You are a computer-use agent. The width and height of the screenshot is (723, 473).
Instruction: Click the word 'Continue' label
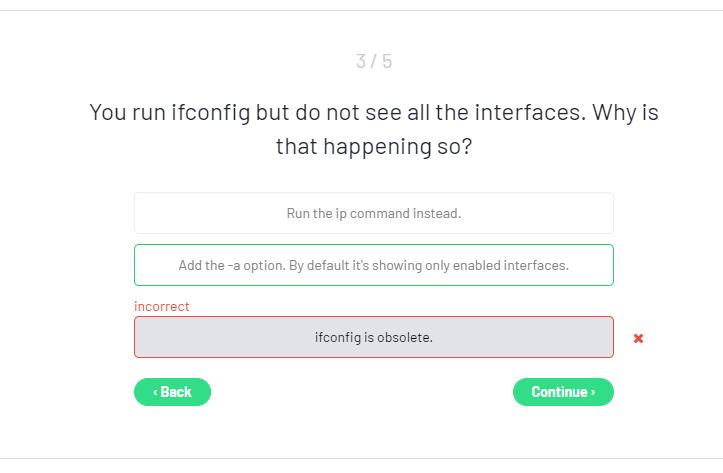(x=559, y=392)
